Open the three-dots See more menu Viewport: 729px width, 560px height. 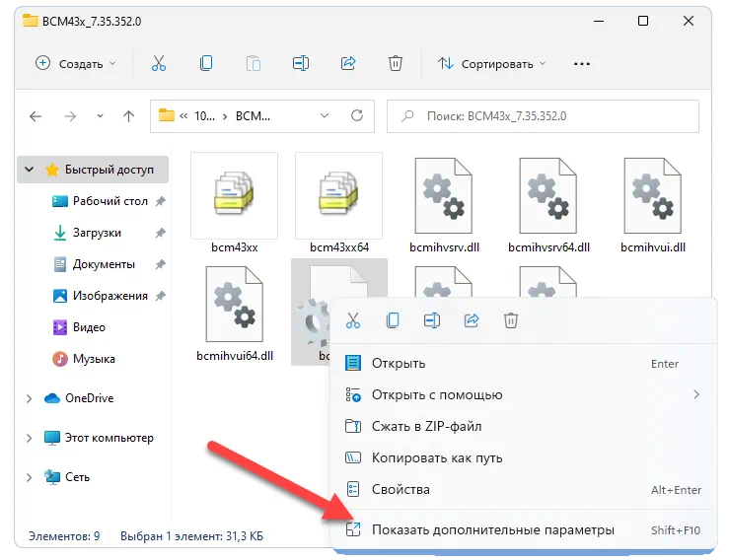[x=582, y=64]
